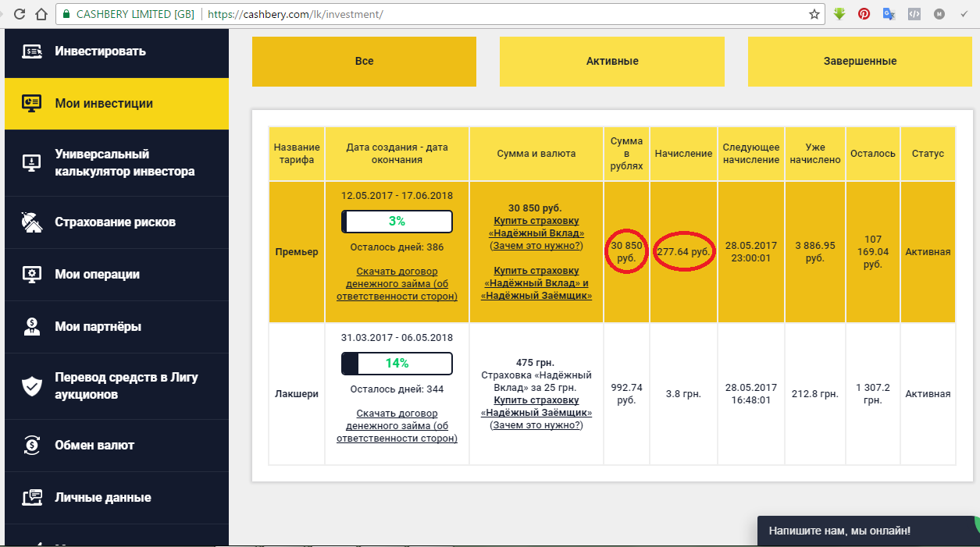This screenshot has height=547, width=980.
Task: Click the Страхование рисков umbrella icon
Action: click(32, 222)
